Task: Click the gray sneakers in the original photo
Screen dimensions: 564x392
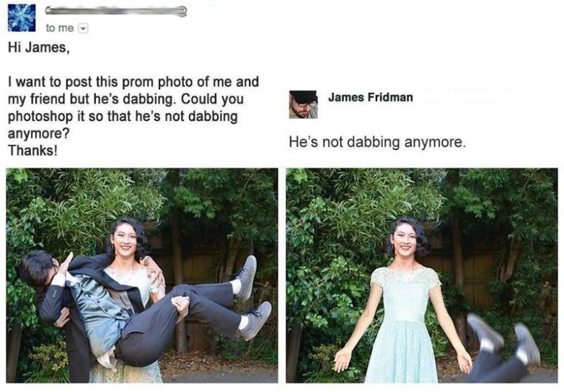Action: tap(251, 299)
